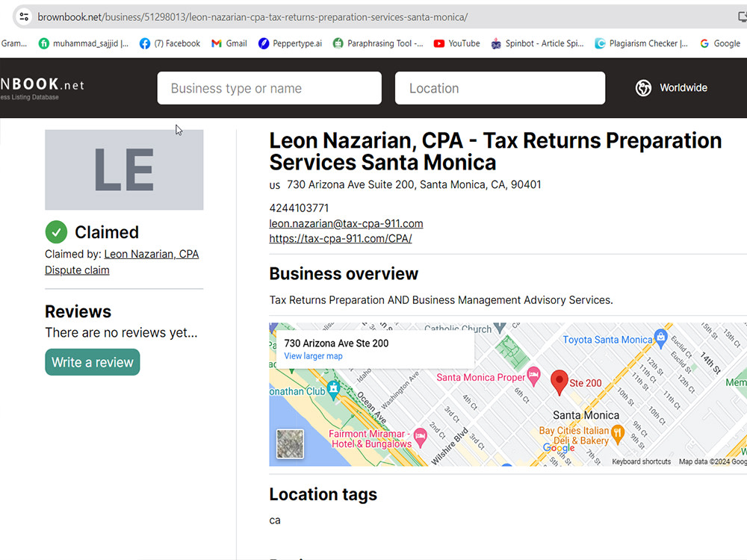Click the green Claimed checkmark icon
The width and height of the screenshot is (747, 560).
[56, 232]
